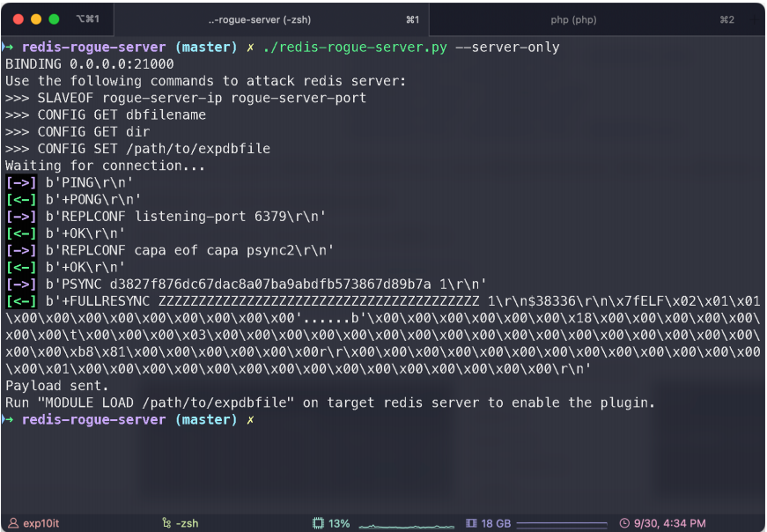Screen dimensions: 767x532
Task: Click the b'+PONG\r\n' output text
Action: coord(93,200)
